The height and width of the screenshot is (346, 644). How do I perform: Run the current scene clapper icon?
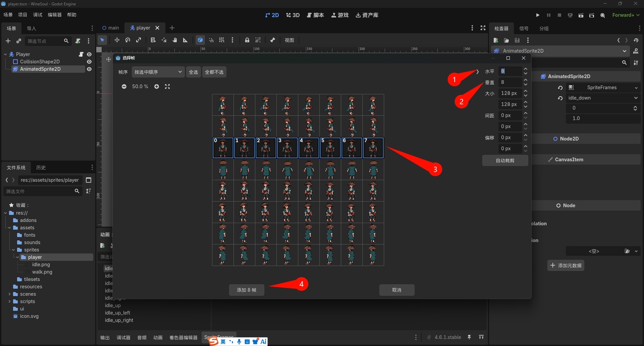(581, 15)
